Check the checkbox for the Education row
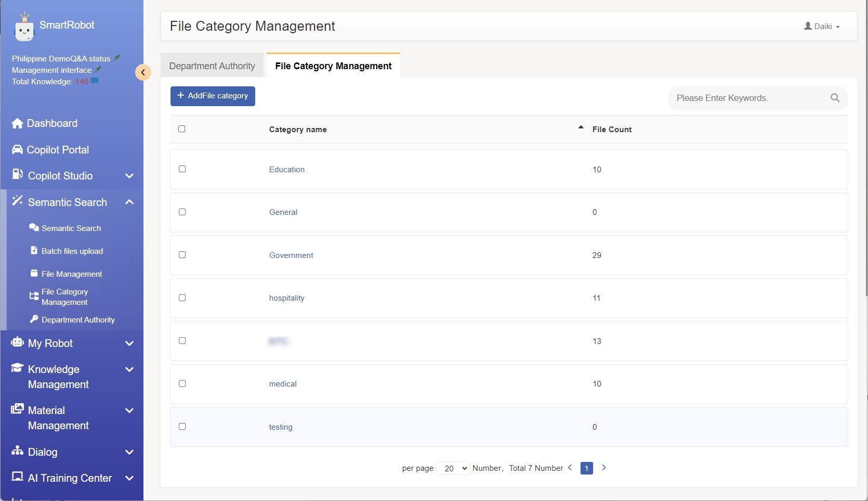This screenshot has height=501, width=868. 182,169
